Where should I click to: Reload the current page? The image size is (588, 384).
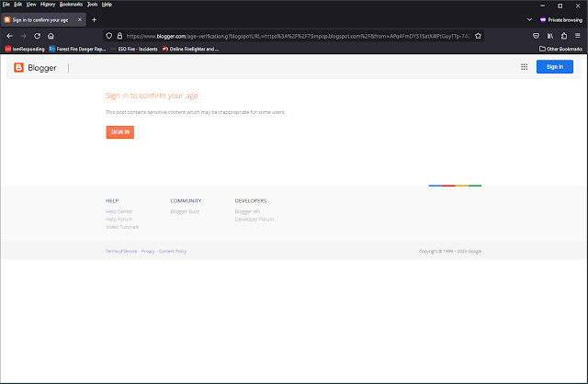[37, 36]
